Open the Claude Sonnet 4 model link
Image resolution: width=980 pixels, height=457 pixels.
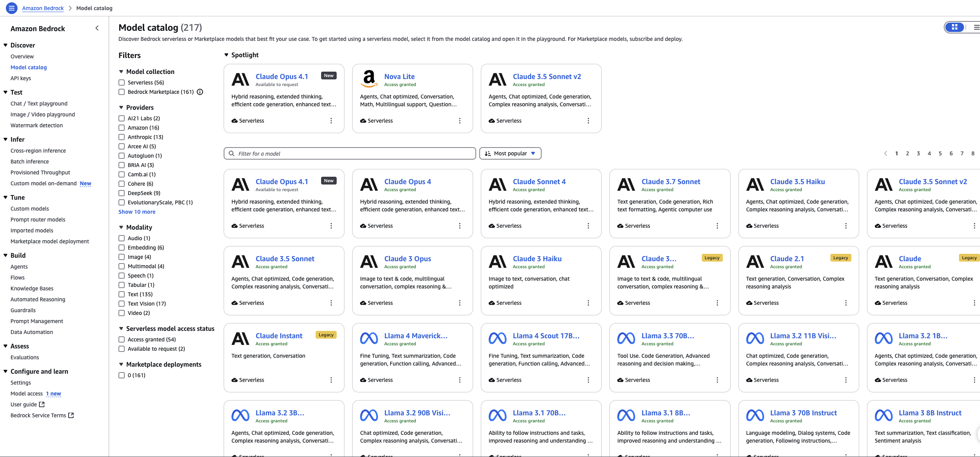click(539, 182)
